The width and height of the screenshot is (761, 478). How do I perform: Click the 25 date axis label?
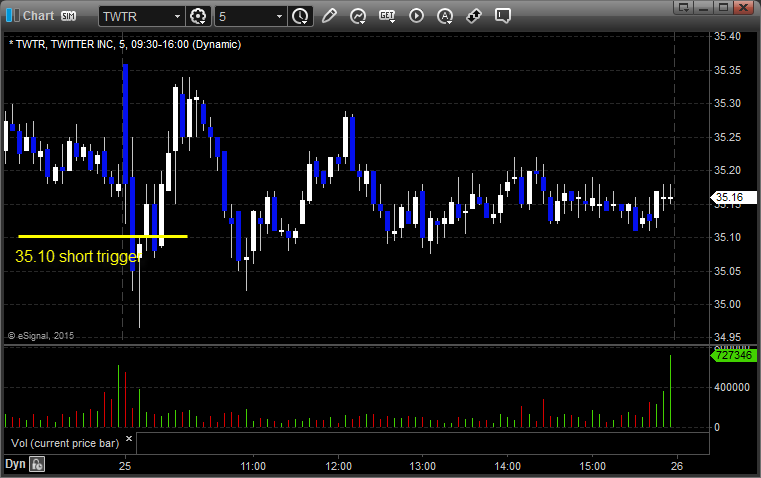coord(125,466)
